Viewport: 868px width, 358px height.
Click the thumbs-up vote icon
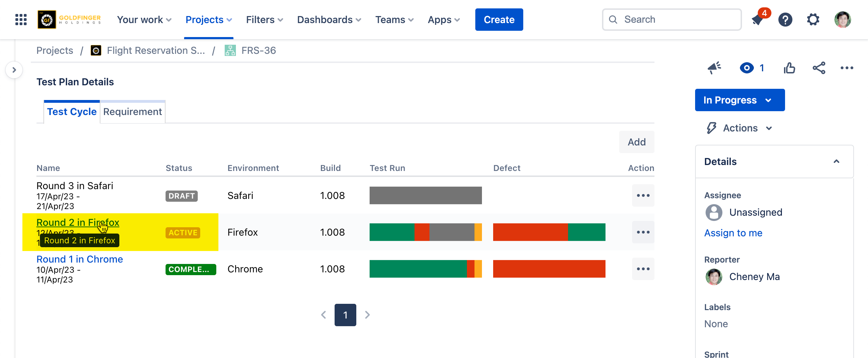point(789,68)
